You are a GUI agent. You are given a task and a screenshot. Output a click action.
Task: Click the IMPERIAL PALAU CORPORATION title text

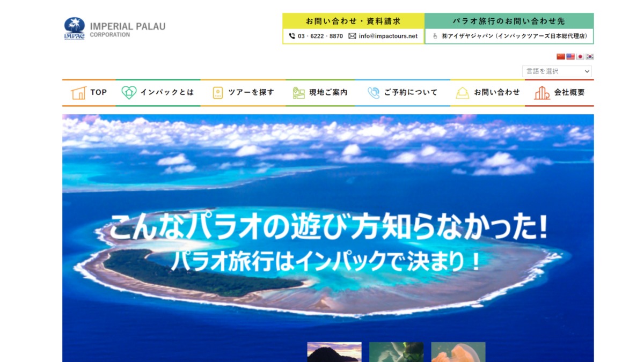click(x=128, y=29)
